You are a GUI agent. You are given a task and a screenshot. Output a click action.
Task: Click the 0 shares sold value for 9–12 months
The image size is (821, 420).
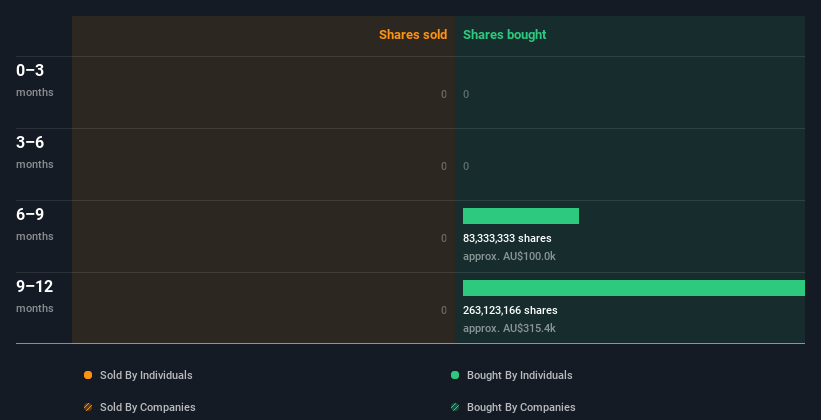(444, 310)
